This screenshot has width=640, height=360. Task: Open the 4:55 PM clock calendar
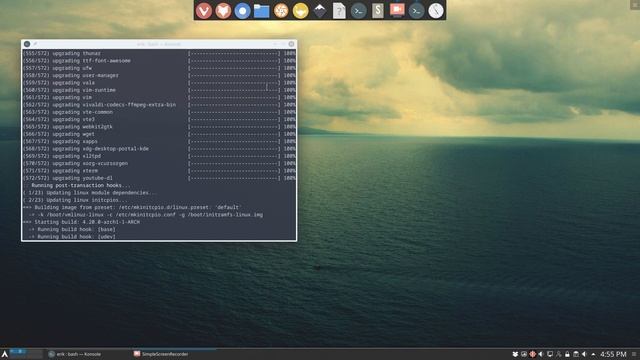coord(613,354)
